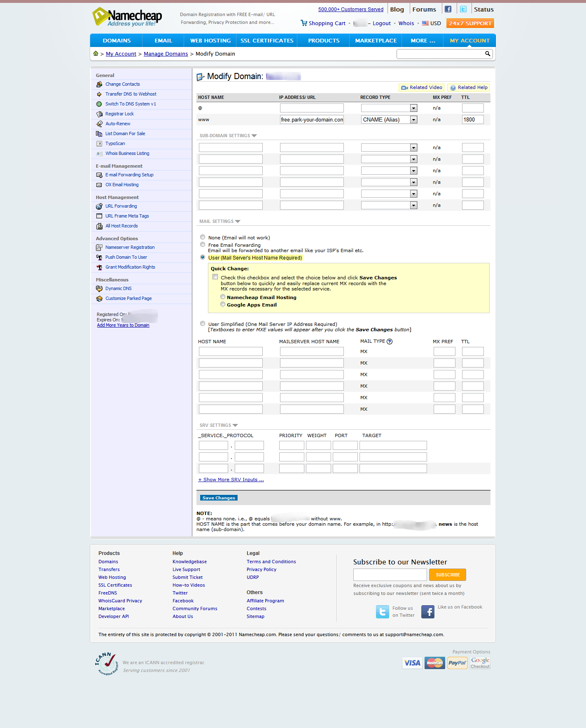
Task: Open the WEB HOSTING navigation tab
Action: pyautogui.click(x=210, y=40)
